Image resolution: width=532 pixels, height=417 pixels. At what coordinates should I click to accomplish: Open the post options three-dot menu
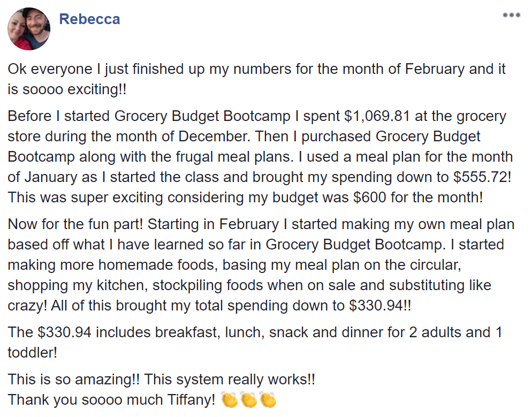(x=511, y=15)
